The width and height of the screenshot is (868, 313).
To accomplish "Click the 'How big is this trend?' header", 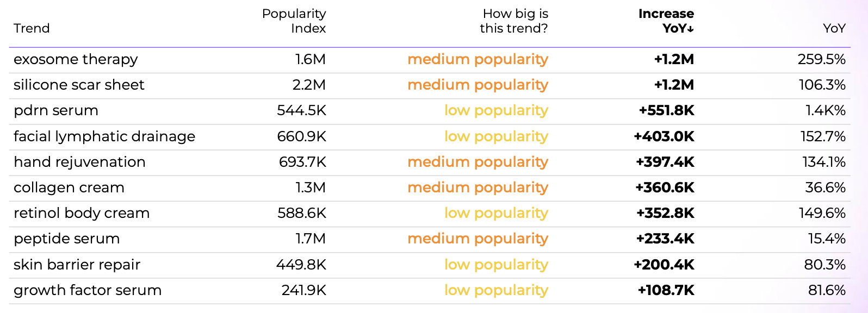I will coord(514,21).
